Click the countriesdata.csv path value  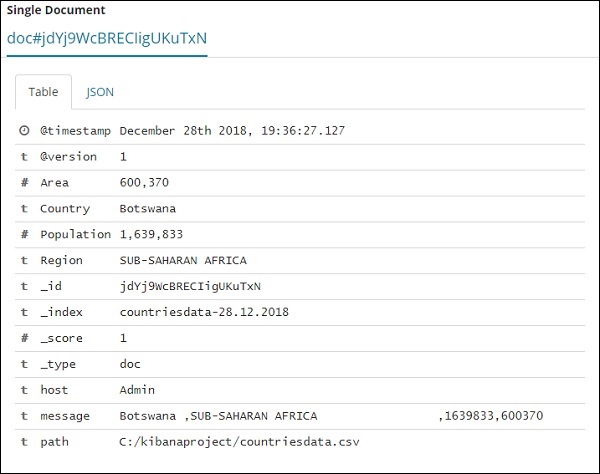pyautogui.click(x=239, y=441)
